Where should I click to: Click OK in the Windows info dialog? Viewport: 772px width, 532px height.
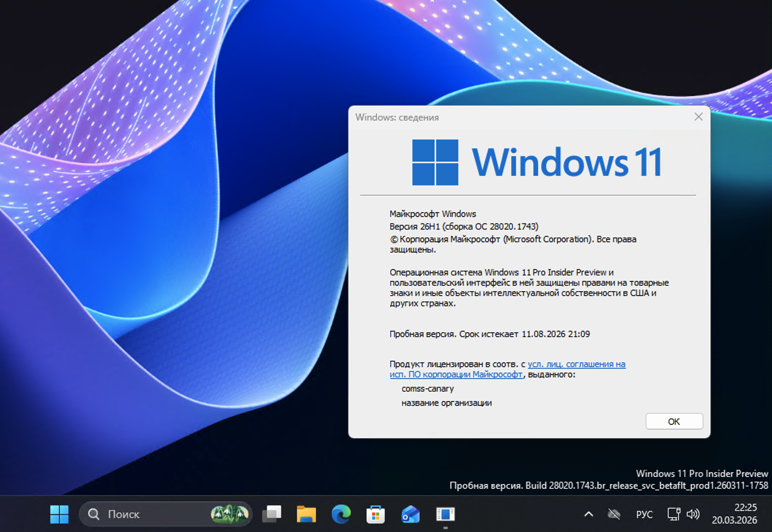click(x=674, y=421)
